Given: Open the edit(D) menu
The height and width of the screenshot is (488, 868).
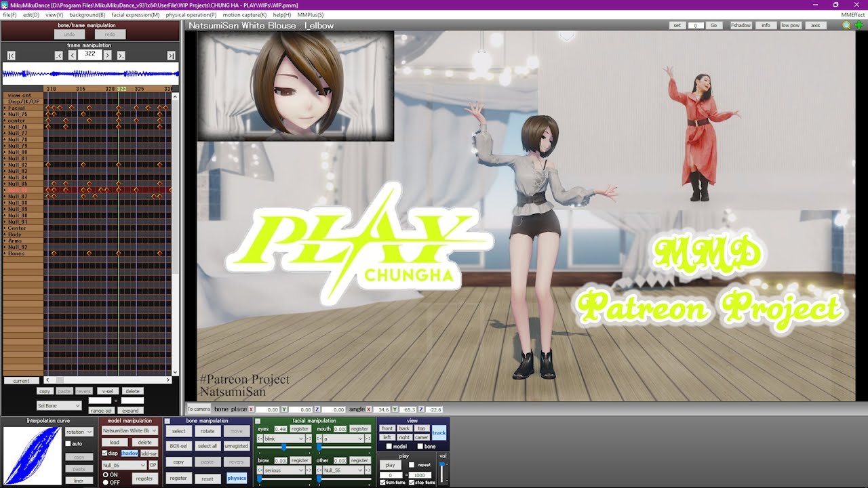Looking at the screenshot, I should (31, 14).
